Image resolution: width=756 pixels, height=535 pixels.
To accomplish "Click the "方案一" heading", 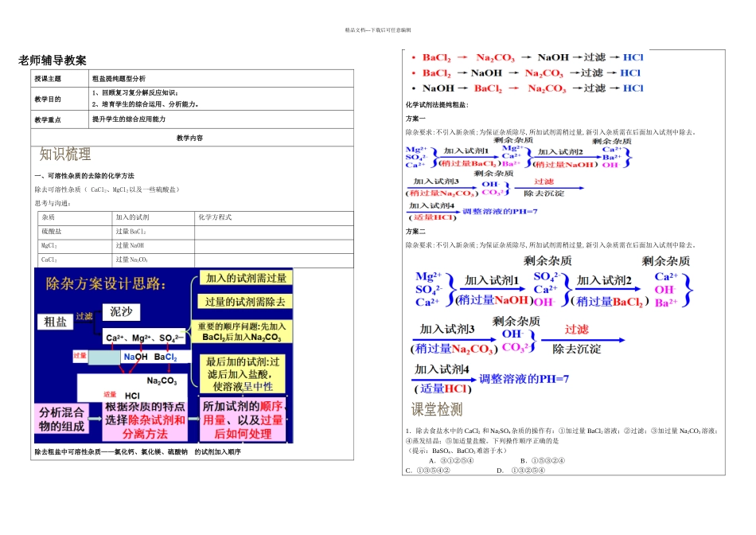I will pyautogui.click(x=415, y=118).
